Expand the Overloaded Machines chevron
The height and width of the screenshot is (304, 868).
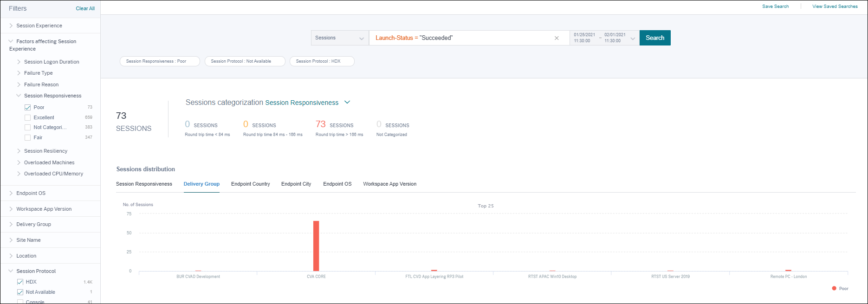[19, 162]
